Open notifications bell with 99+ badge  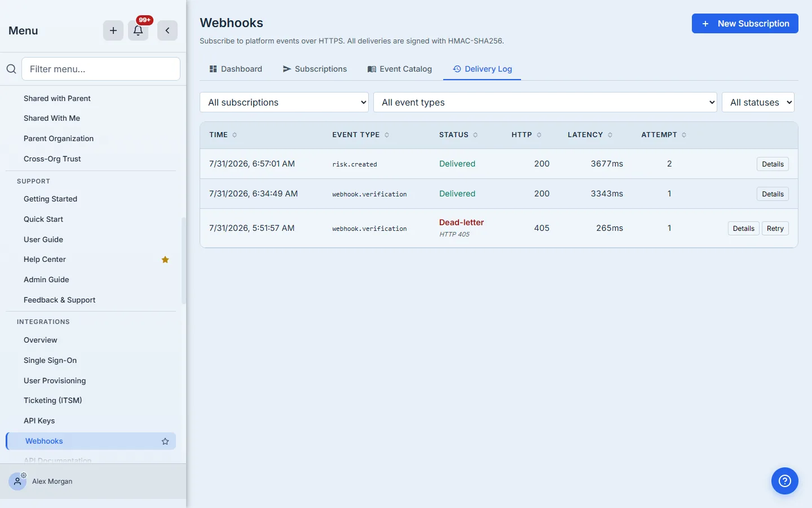[x=138, y=30]
